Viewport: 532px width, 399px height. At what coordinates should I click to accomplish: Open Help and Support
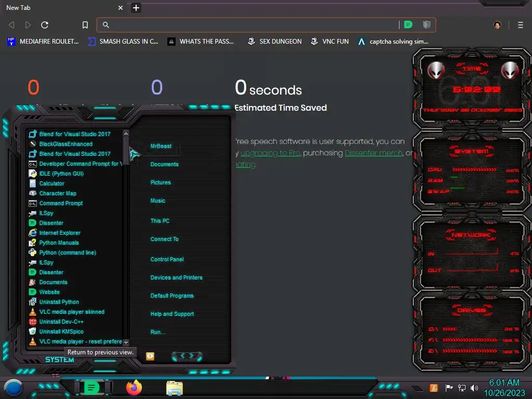[172, 314]
